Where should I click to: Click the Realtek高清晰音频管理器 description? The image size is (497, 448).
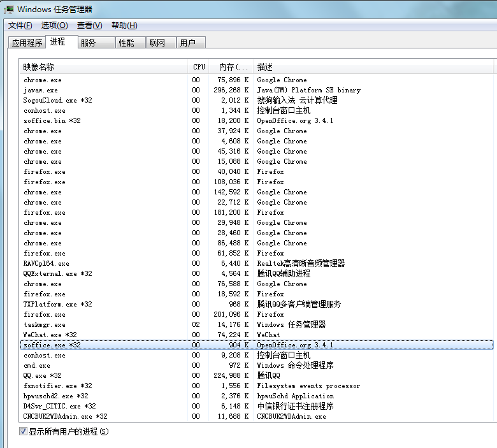point(301,263)
